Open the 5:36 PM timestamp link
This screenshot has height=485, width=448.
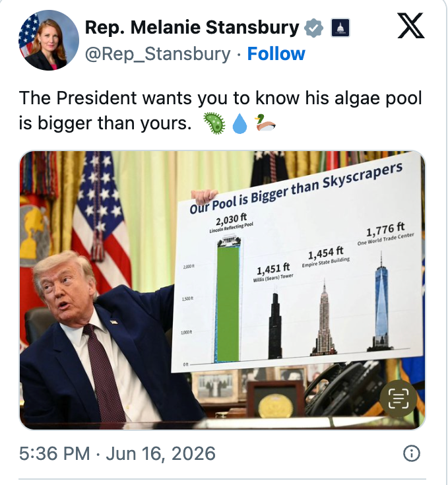click(54, 453)
